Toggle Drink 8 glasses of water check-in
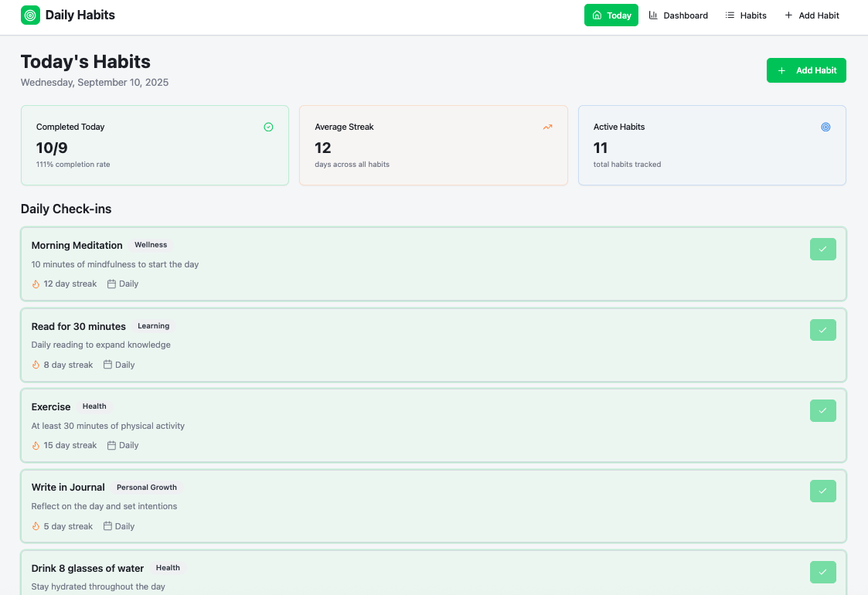 coord(822,572)
